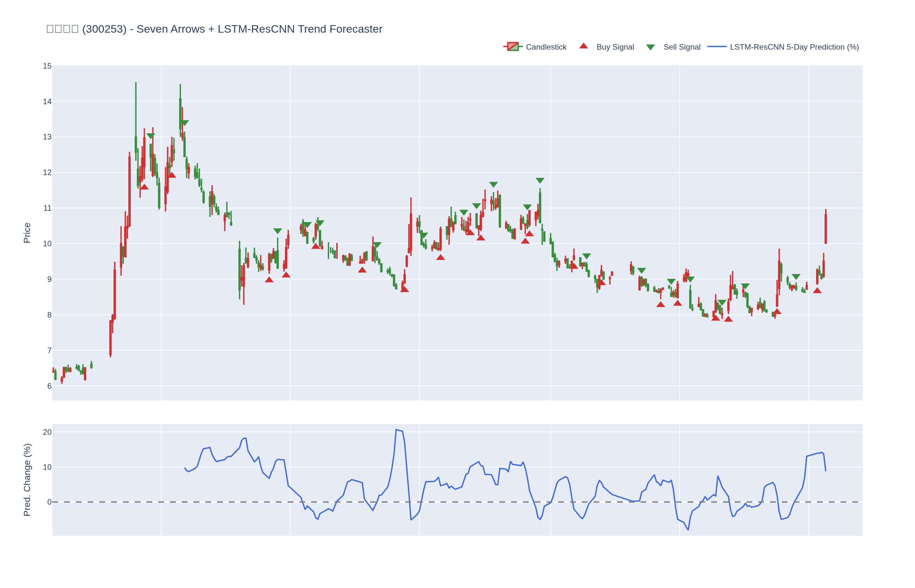Toggle Sell Signal visibility via legend text

tap(682, 47)
